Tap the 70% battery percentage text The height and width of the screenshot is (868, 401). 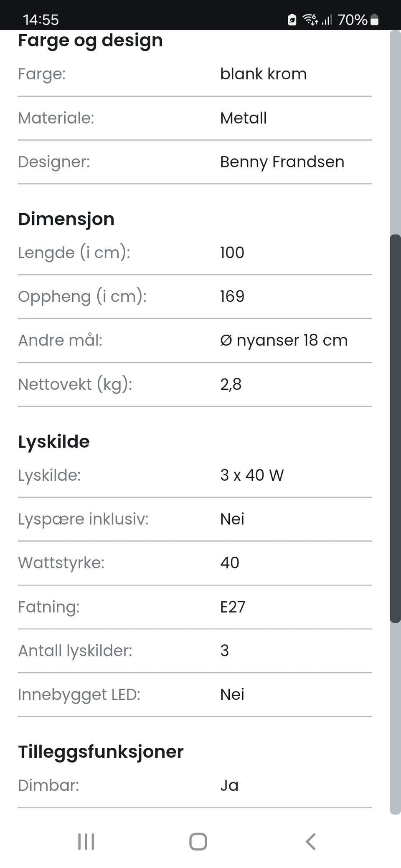[352, 20]
